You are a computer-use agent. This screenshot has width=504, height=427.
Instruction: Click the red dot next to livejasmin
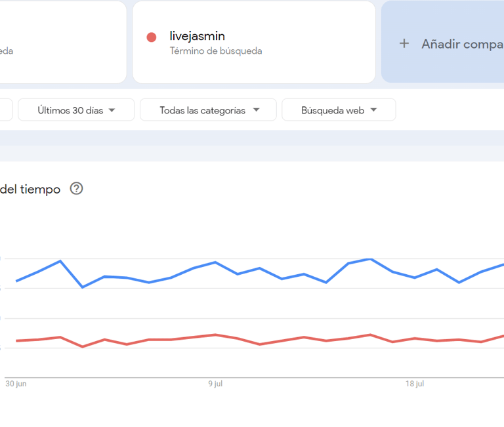(x=152, y=37)
